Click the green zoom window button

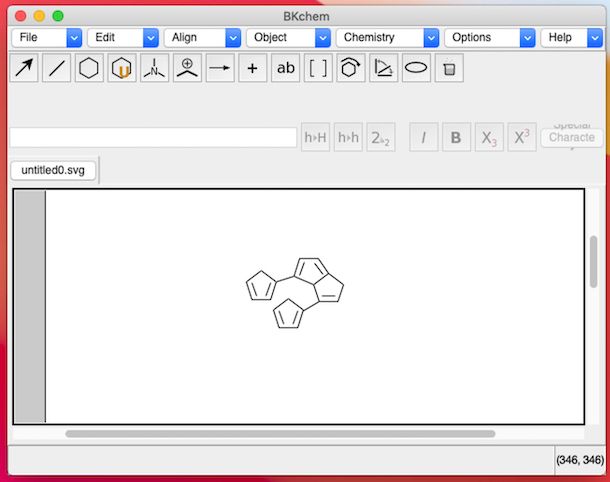click(58, 16)
